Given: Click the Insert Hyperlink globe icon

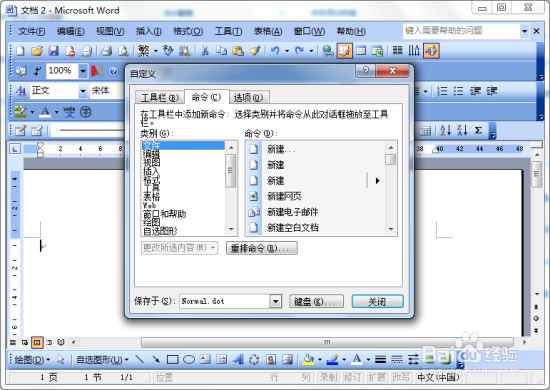Looking at the screenshot, I should [328, 51].
